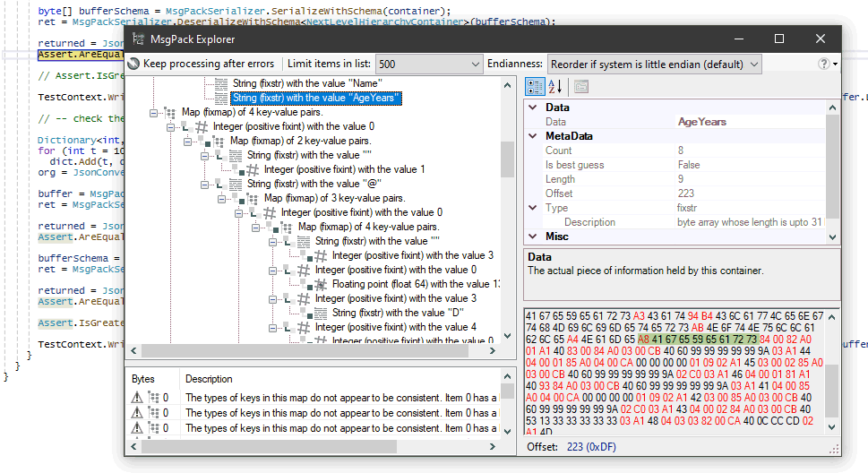Click the icon of "AgeYears" string node
This screenshot has height=473, width=868.
(221, 98)
